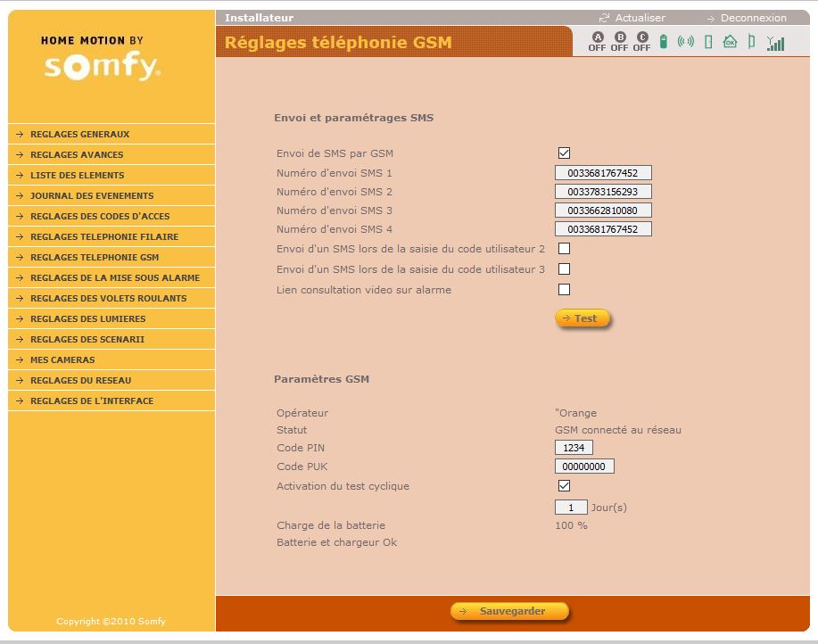Click the house OK status icon
Image resolution: width=818 pixels, height=644 pixels.
730,42
